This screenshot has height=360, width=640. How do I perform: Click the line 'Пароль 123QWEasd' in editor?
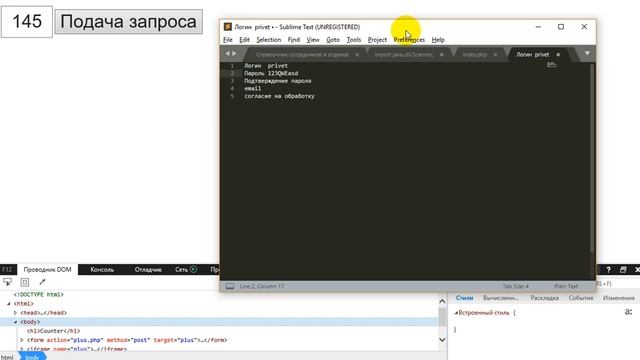point(271,73)
